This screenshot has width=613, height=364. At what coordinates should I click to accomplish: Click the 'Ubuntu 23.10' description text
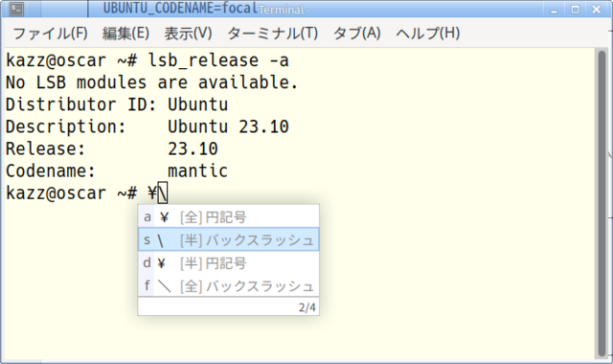228,126
